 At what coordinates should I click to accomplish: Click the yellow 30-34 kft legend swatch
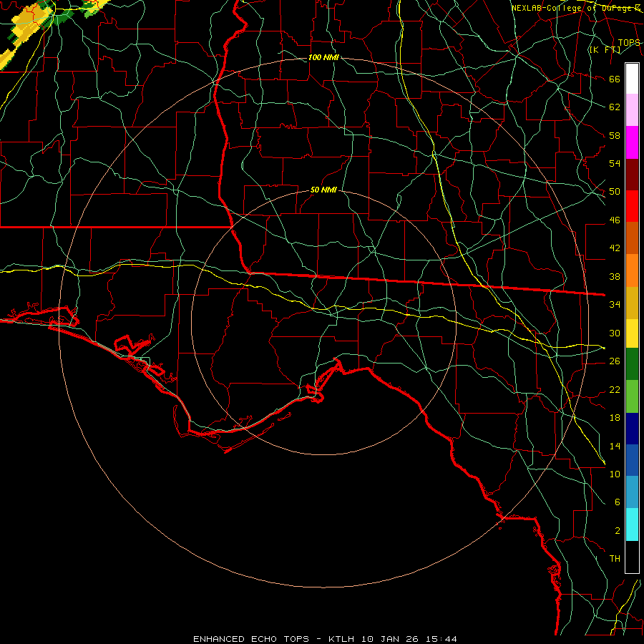click(632, 333)
